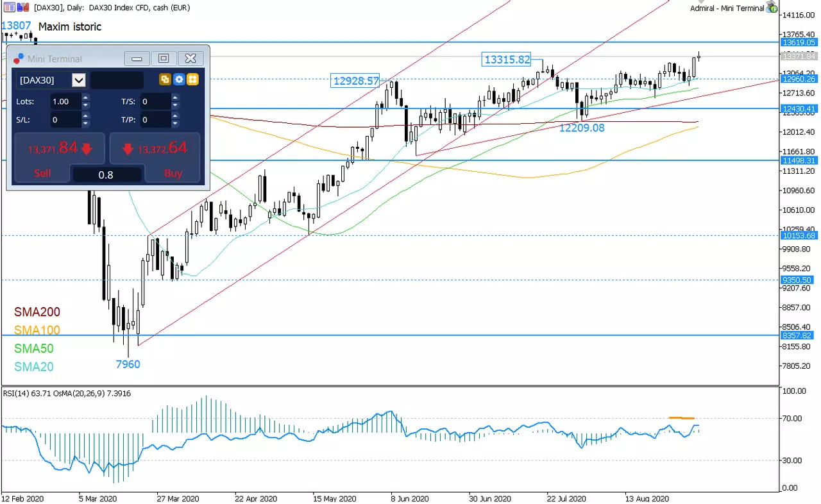Click the Depth of Market icon
Image resolution: width=821 pixels, height=504 pixels.
(22, 7)
